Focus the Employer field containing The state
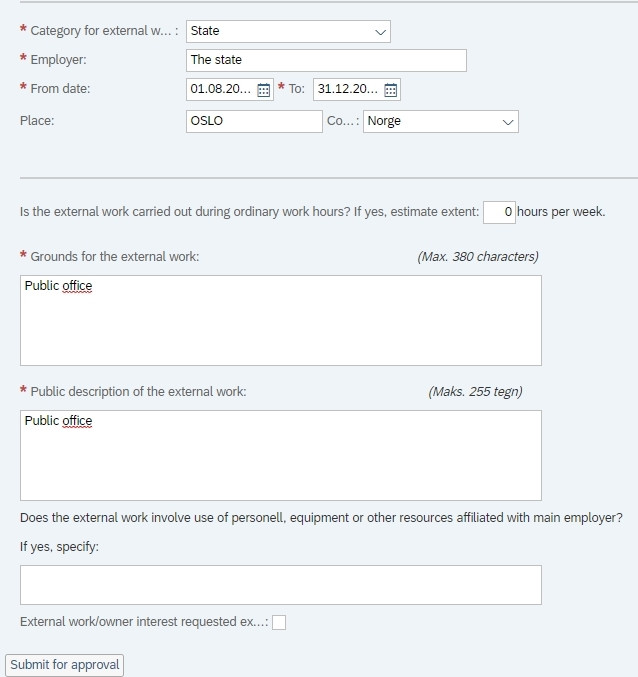 coord(326,60)
